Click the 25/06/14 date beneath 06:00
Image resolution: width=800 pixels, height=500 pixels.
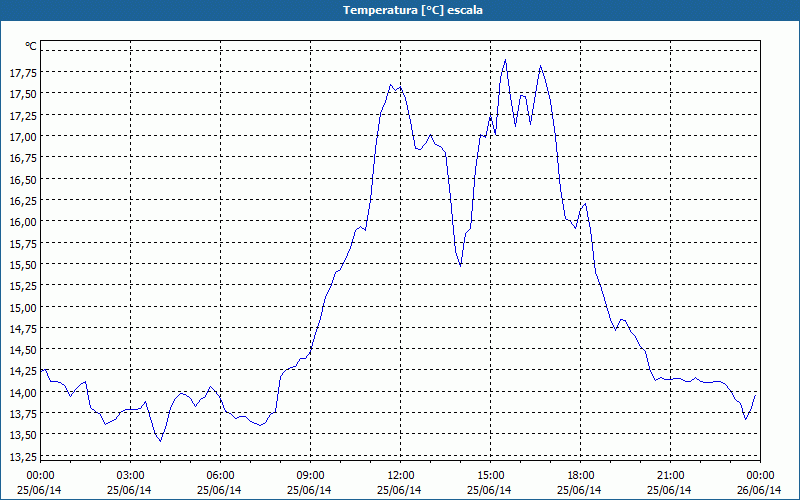(x=220, y=491)
